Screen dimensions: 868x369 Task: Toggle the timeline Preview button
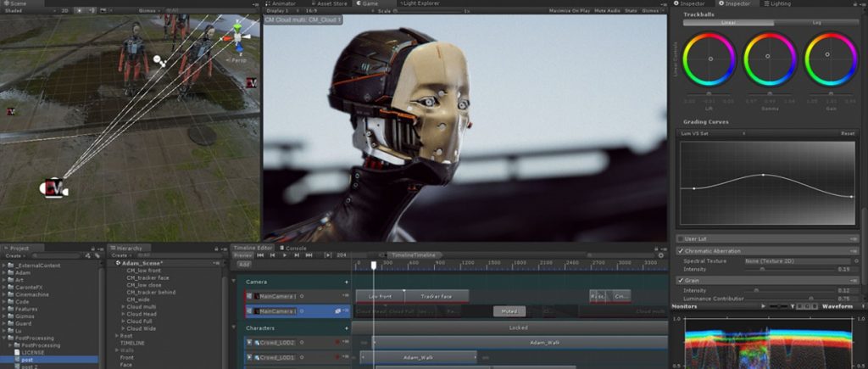pyautogui.click(x=242, y=255)
